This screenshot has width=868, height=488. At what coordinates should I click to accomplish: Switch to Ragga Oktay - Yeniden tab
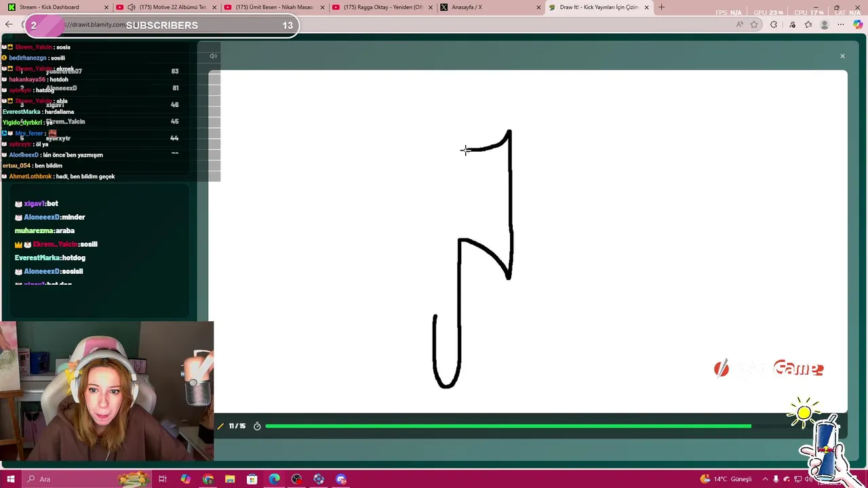click(383, 7)
